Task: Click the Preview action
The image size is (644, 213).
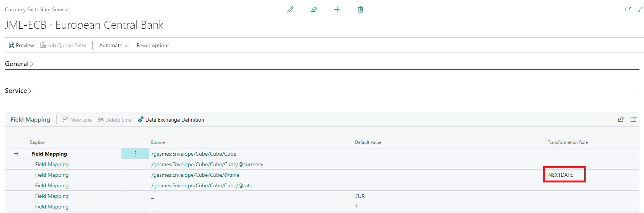Action: (x=22, y=45)
